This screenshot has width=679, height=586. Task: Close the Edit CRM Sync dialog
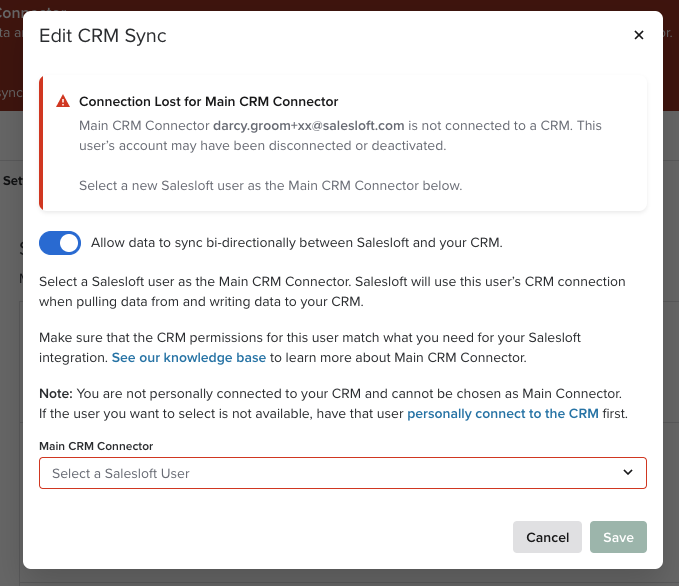tap(639, 35)
